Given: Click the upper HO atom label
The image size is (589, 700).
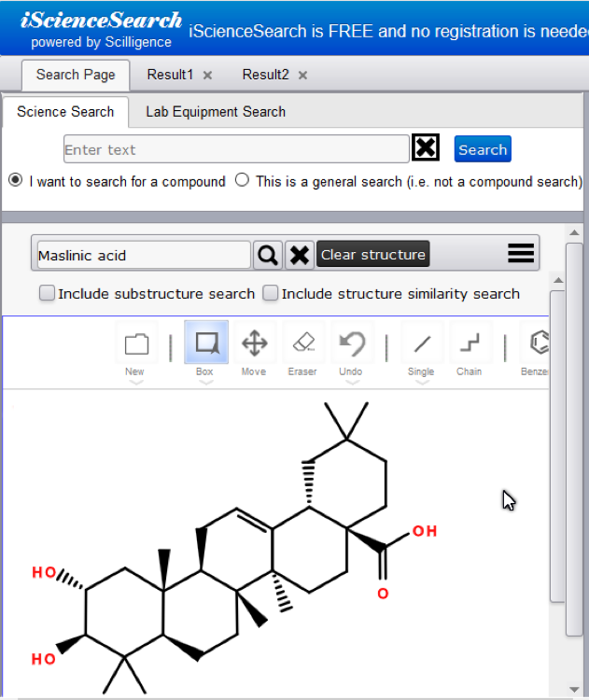Looking at the screenshot, I should pos(44,572).
